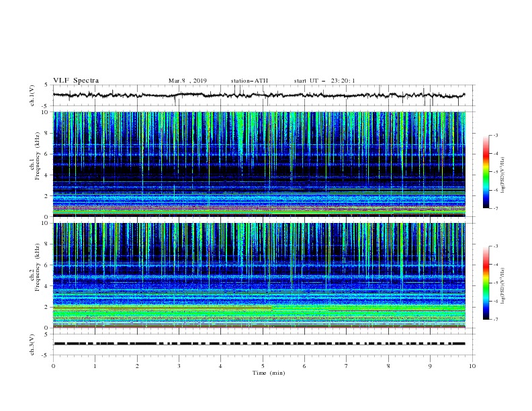Click the 'ch.1(V)' waveform axis label
Image resolution: width=532 pixels, height=411 pixels.
(x=32, y=95)
